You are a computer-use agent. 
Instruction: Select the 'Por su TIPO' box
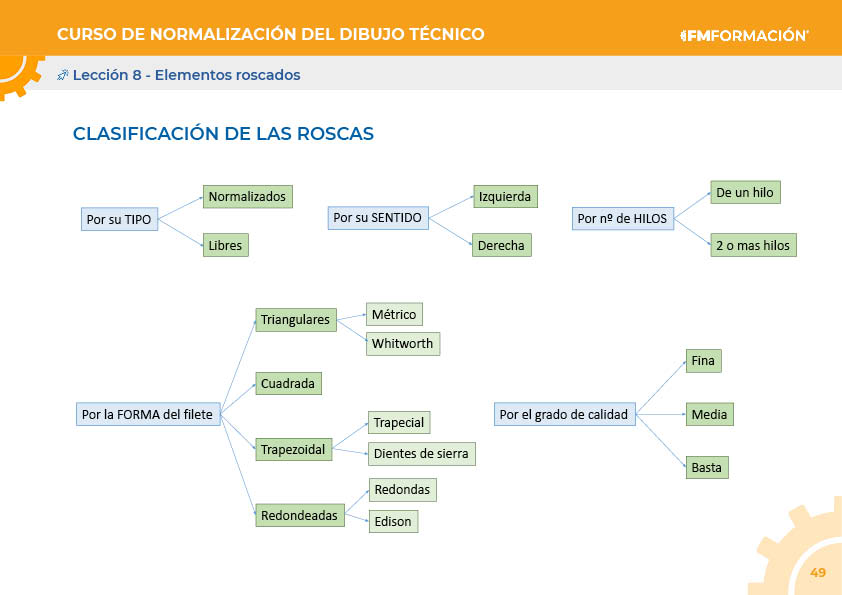[119, 219]
